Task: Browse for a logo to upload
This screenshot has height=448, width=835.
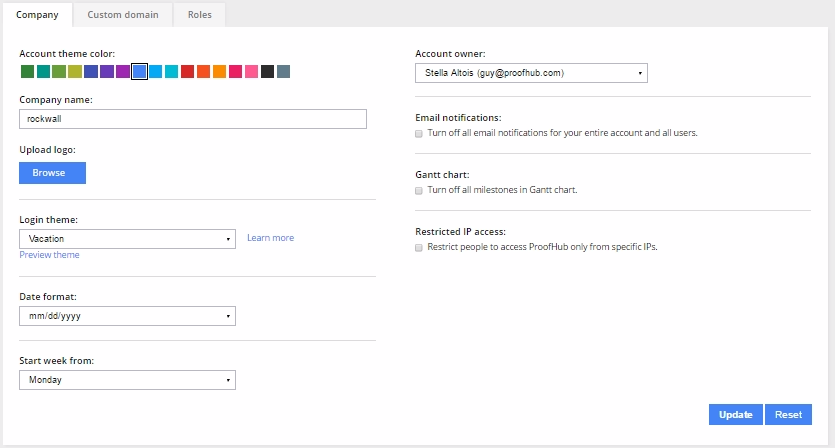Action: (x=52, y=173)
